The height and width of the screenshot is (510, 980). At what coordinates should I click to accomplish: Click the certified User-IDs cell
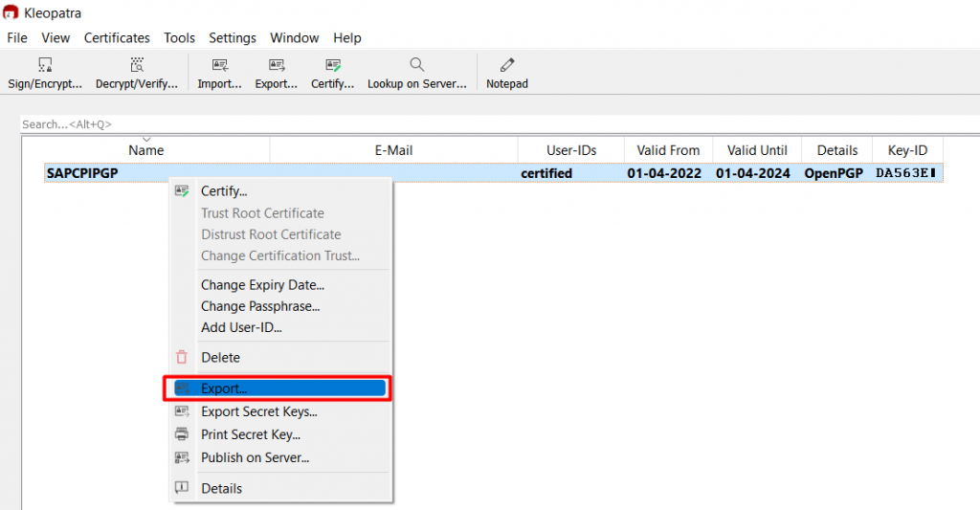546,173
